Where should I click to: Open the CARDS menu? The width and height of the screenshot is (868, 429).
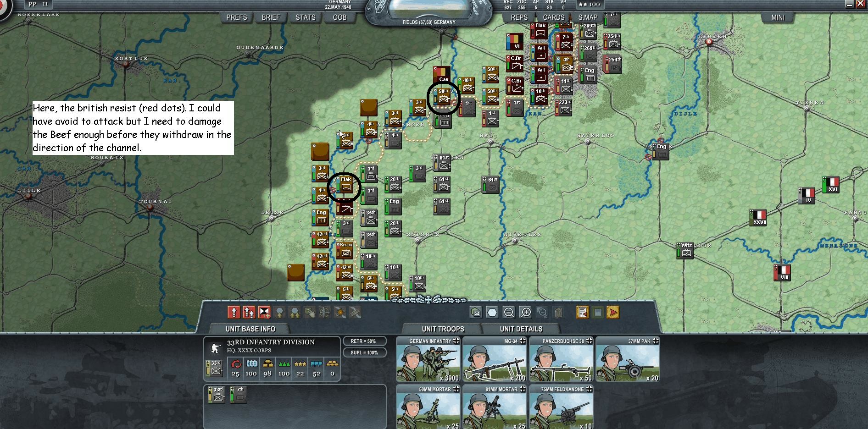[x=554, y=17]
